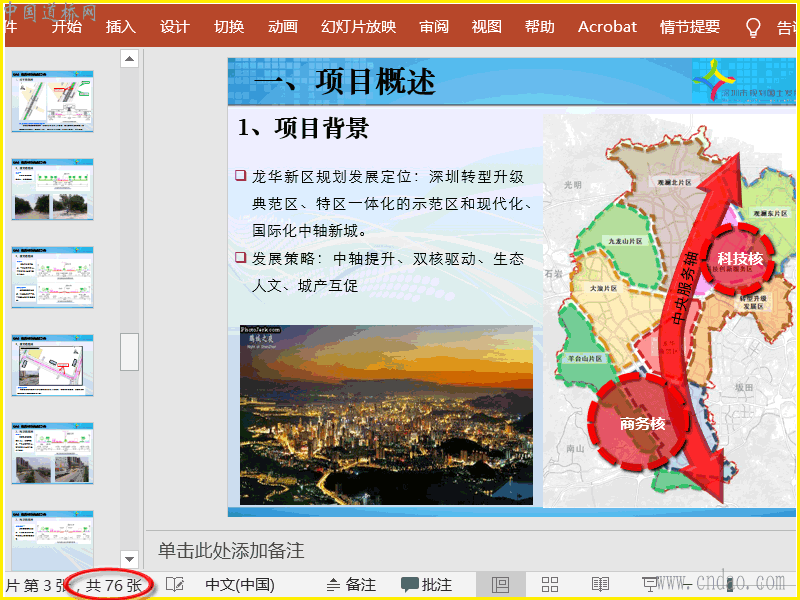Open the 批注 comments pane

tap(427, 585)
